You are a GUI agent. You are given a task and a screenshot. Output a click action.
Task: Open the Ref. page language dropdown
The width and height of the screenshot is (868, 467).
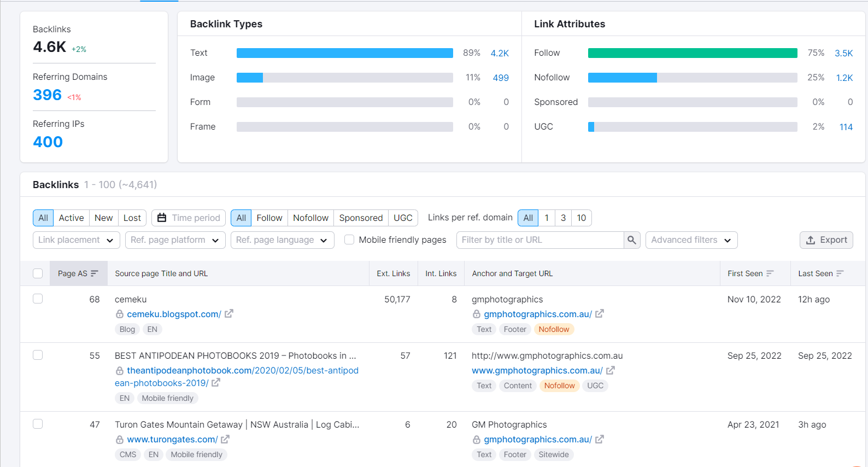pos(283,240)
